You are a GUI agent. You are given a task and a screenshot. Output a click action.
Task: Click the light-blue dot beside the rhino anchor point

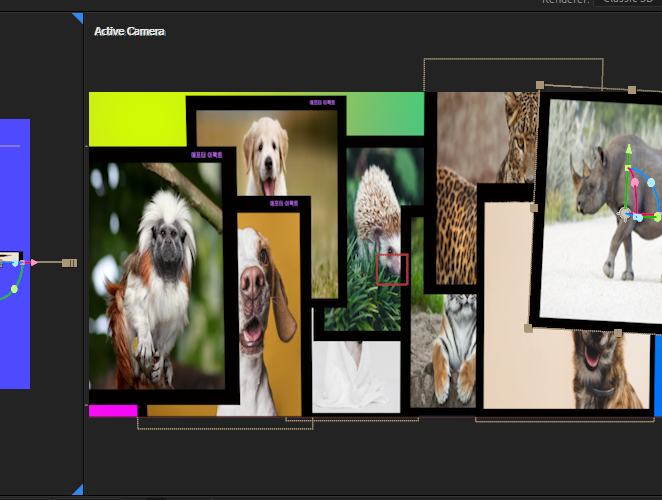click(638, 217)
